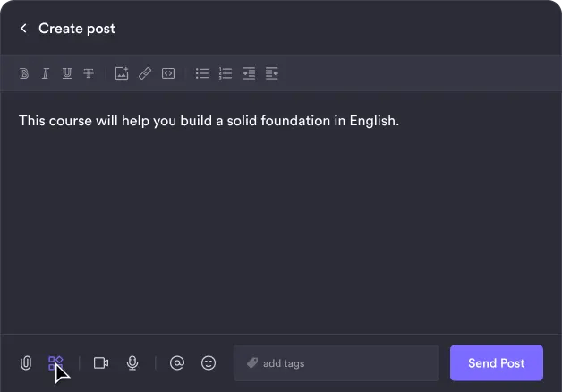Mention someone with the @ icon
562x392 pixels.
pyautogui.click(x=177, y=363)
